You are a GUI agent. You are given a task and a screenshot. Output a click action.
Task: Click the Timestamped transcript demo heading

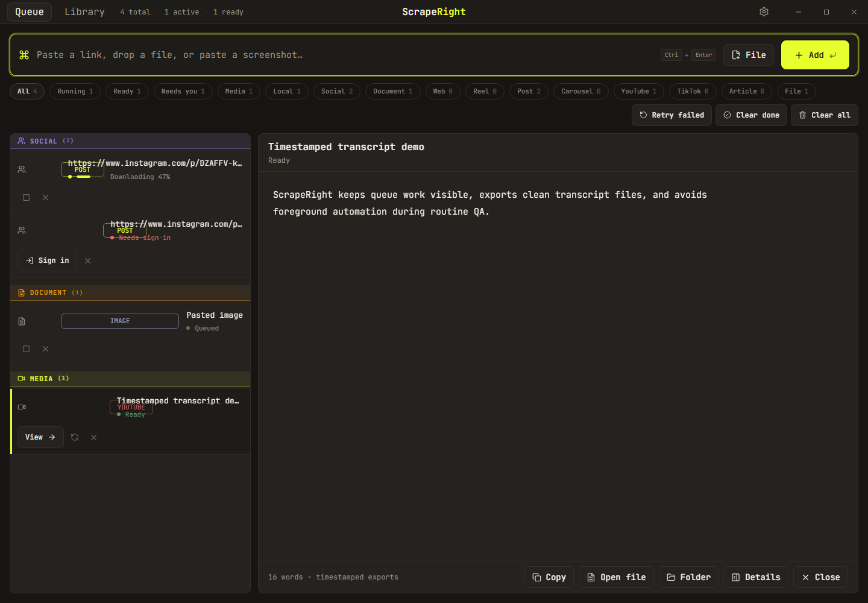click(346, 147)
